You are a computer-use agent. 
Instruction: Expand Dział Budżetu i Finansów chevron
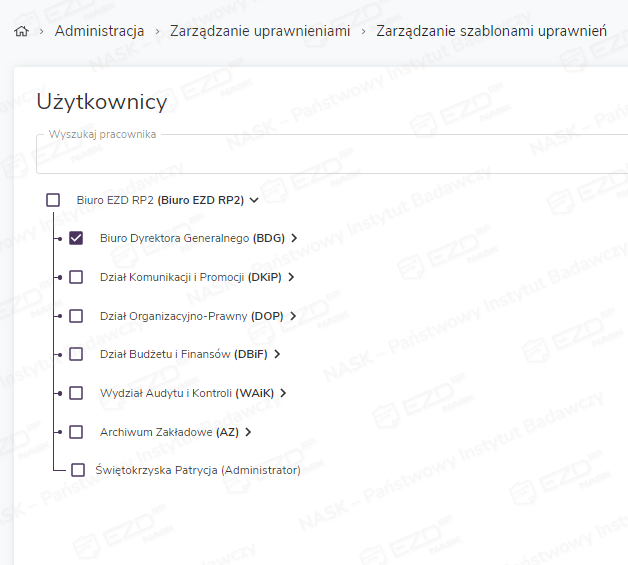[277, 354]
